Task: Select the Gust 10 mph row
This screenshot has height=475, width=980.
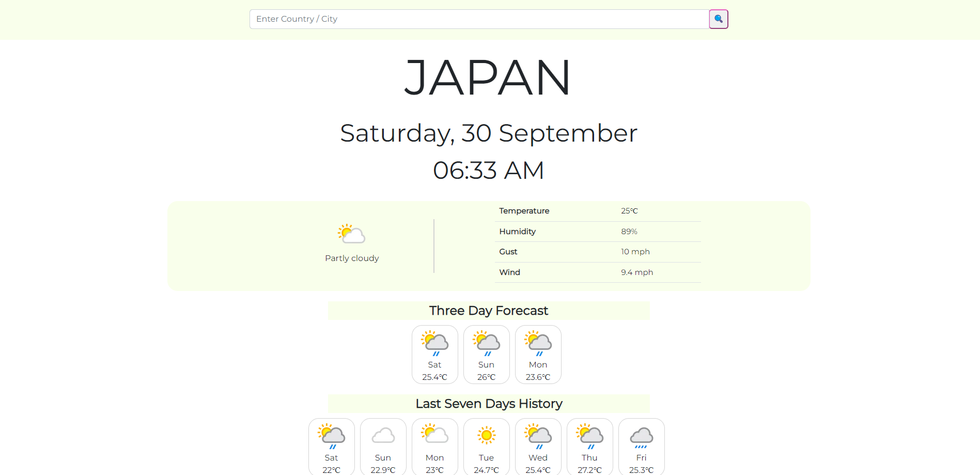Action: [598, 252]
